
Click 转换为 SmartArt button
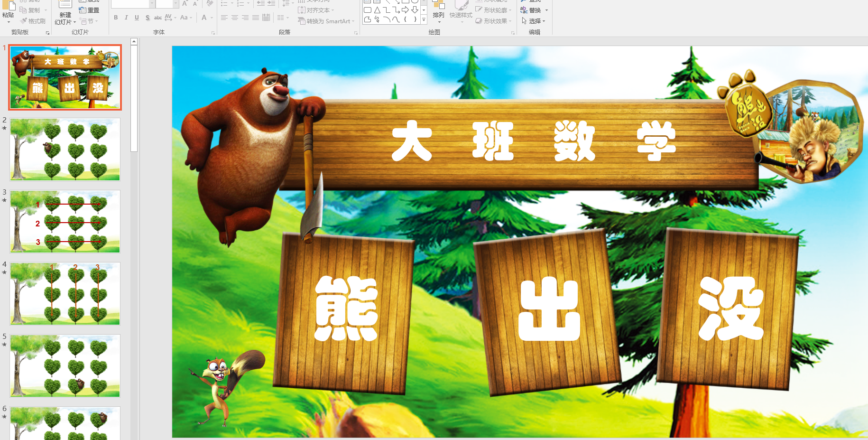[326, 21]
